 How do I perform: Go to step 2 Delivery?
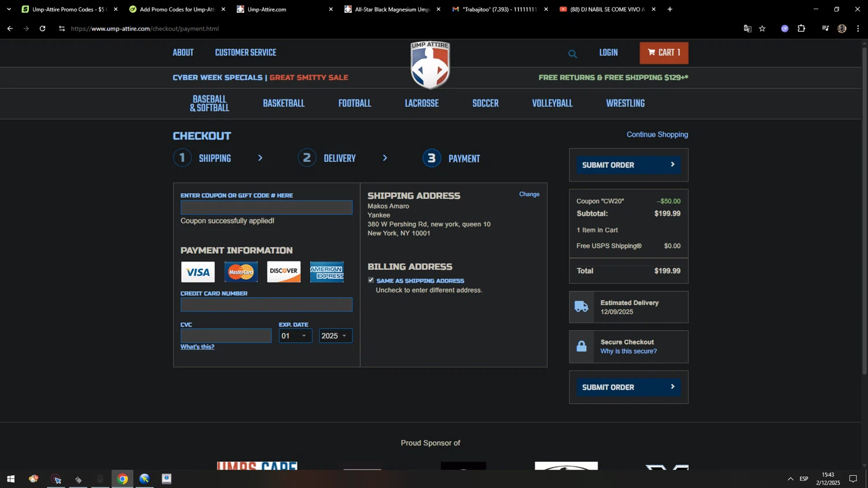tap(327, 158)
